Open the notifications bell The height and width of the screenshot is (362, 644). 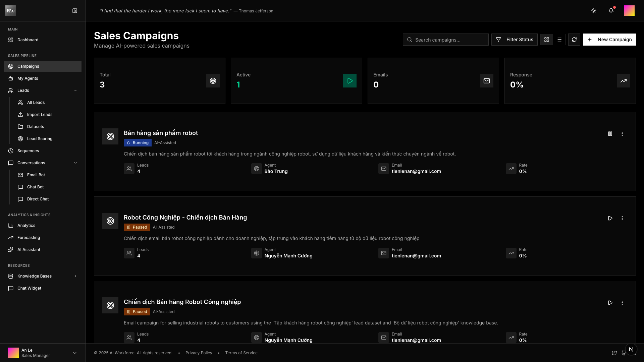coord(611,11)
